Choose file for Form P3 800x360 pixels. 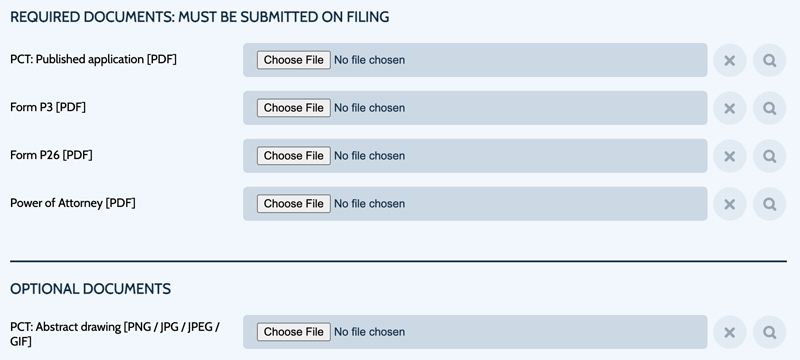pos(293,108)
